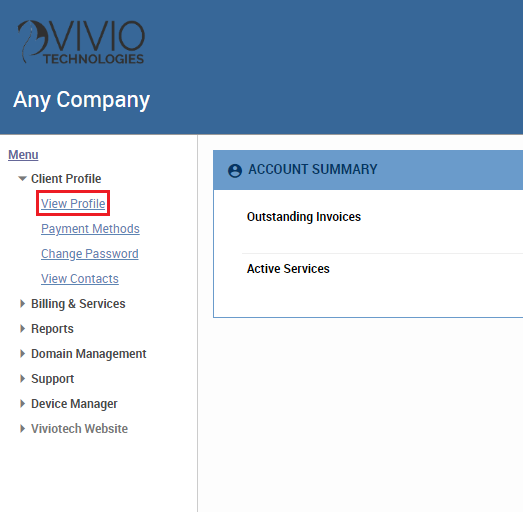
Task: Click the Menu link
Action: click(x=23, y=155)
